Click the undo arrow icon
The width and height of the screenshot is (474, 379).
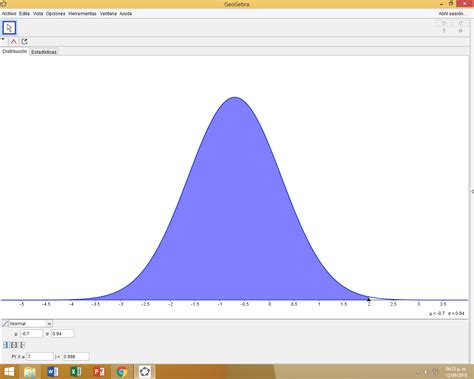pos(444,23)
